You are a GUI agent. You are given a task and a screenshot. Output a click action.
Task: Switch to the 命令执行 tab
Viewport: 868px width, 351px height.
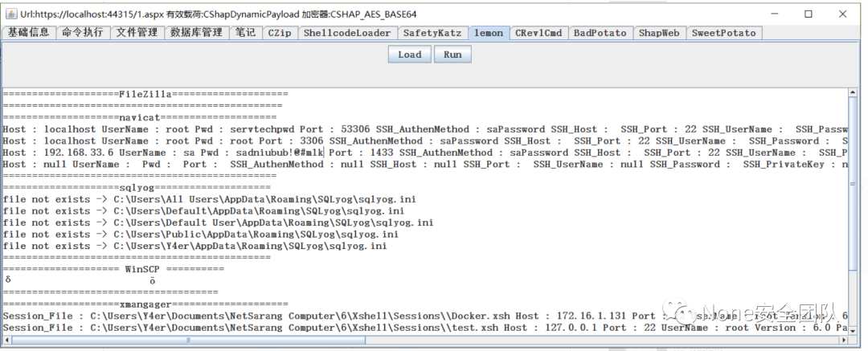click(x=83, y=33)
